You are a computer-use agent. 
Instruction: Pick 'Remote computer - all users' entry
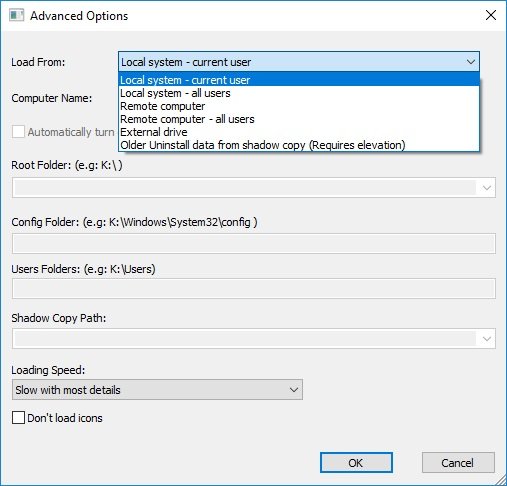point(299,119)
